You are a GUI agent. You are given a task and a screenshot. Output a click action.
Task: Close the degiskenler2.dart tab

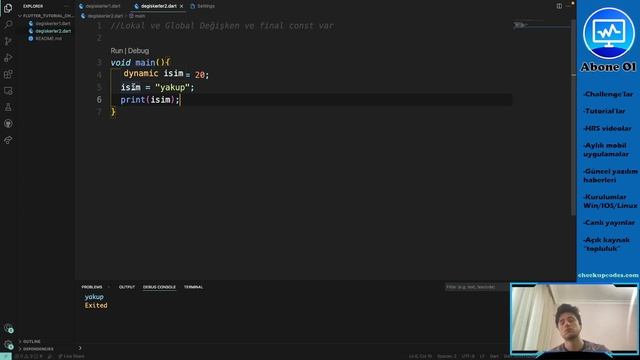(181, 6)
